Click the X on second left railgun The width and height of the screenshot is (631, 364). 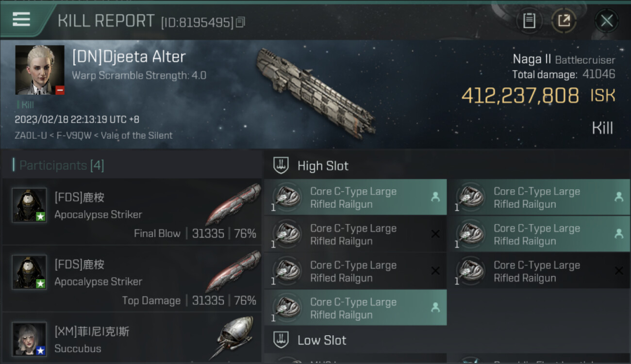click(x=435, y=234)
